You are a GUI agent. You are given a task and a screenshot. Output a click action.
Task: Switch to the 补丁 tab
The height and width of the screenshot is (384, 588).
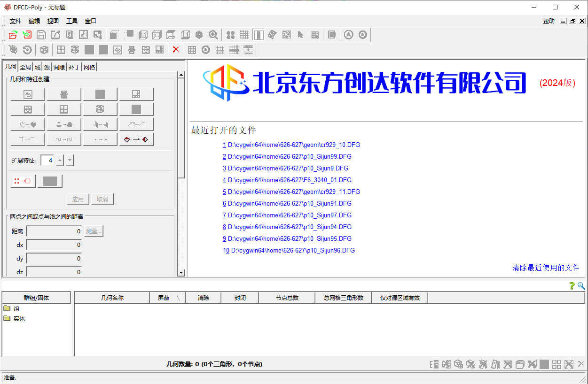pos(74,67)
